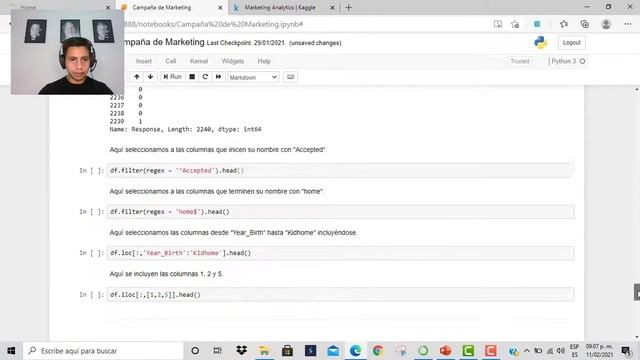Click the markdown text about columns ending "home"
Screen dimensions: 640x360
(217, 191)
